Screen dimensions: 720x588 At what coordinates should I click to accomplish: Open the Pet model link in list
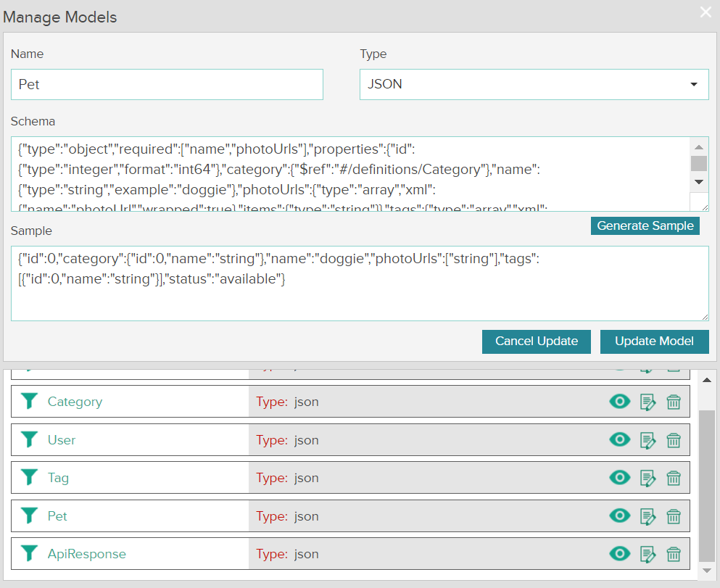click(x=57, y=516)
